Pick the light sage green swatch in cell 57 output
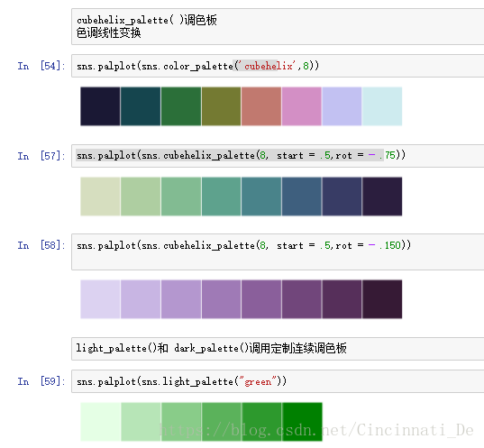Viewport: 484px width, 448px height. point(141,197)
